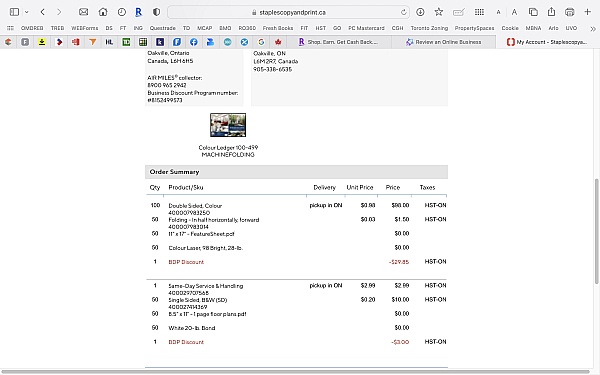The image size is (600, 375).
Task: Select the pinned tab with yellow download icon
Action: [42, 42]
